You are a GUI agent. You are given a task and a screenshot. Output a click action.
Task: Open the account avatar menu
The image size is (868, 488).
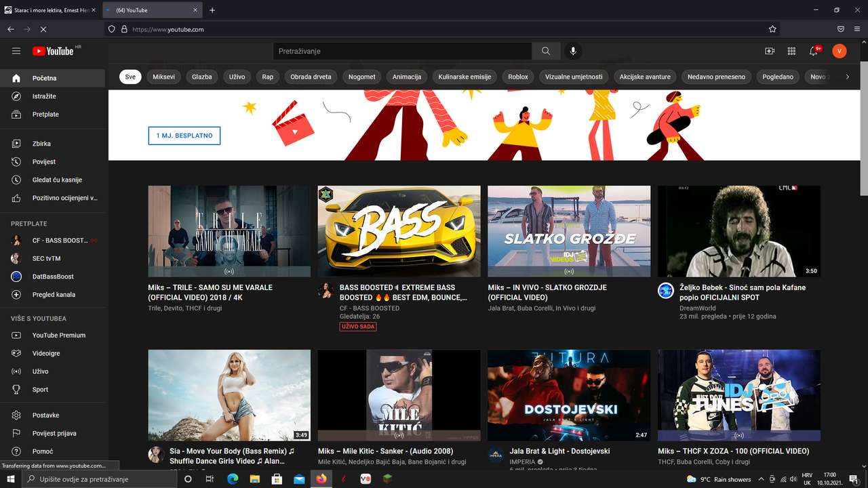[840, 51]
